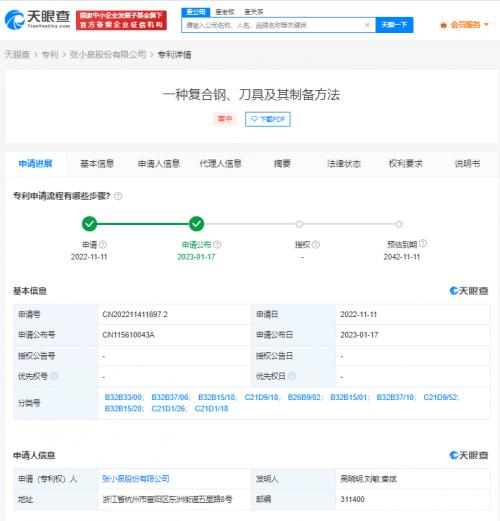Click the Tianyancha logo icon
500x521 pixels.
point(14,20)
